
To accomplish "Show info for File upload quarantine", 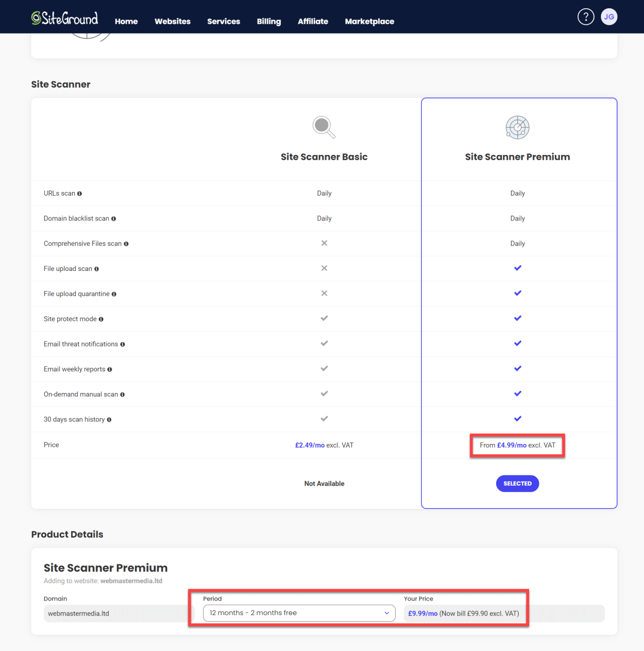I will tap(114, 294).
